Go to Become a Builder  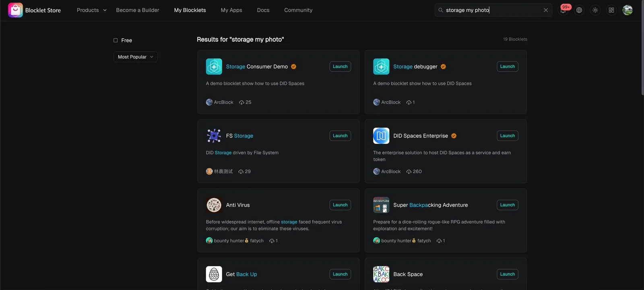(x=138, y=10)
